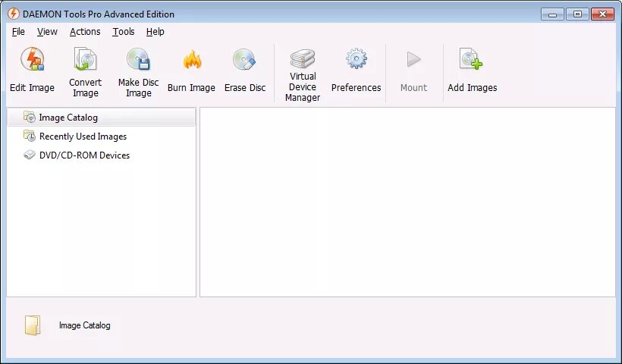Open the File menu
Image resolution: width=622 pixels, height=364 pixels.
coord(18,32)
